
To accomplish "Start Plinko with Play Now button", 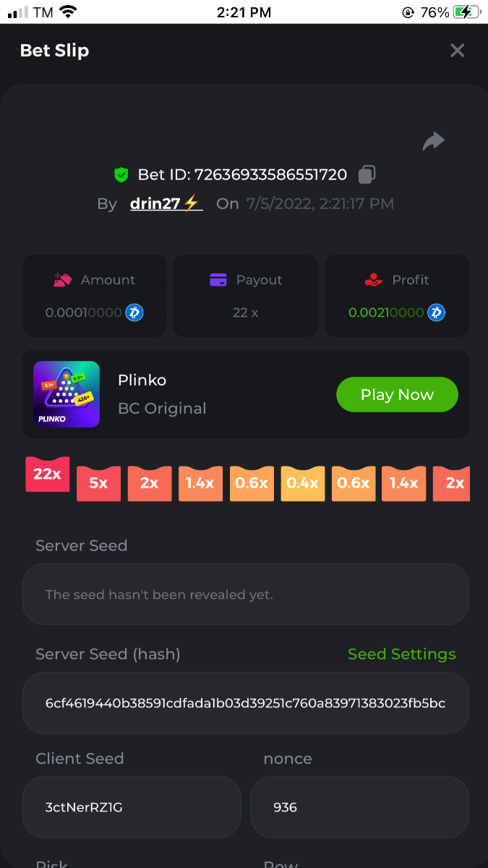I will pos(397,395).
